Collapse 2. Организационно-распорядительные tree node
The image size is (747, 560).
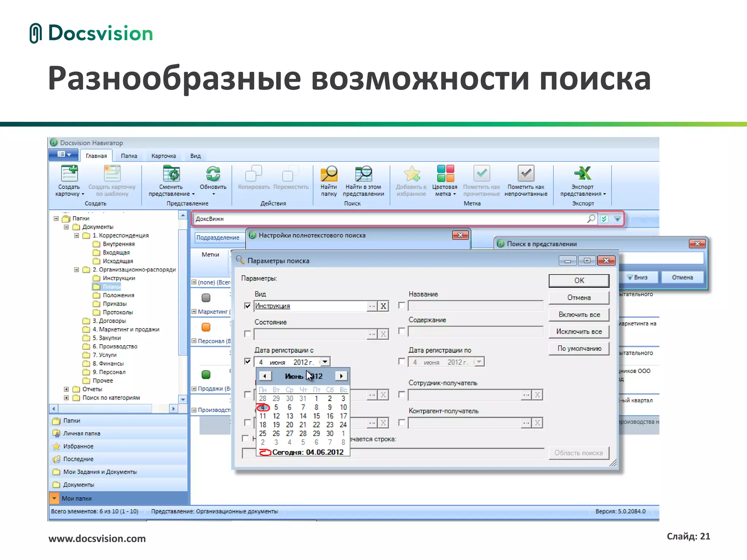click(77, 270)
